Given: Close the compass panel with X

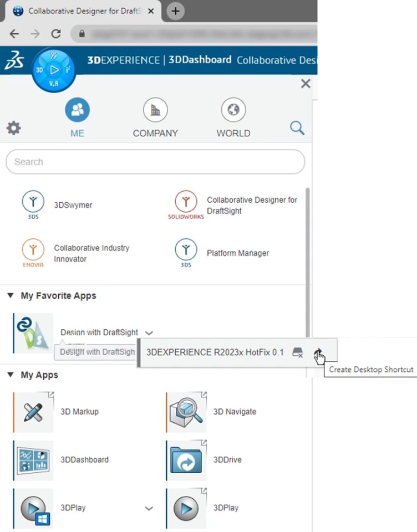Looking at the screenshot, I should pos(306,84).
